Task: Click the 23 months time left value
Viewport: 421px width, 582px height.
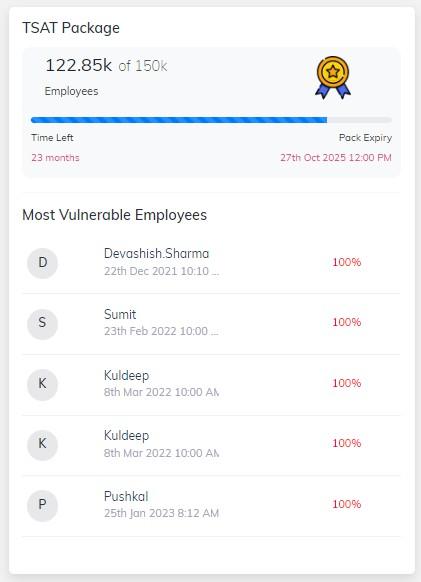Action: click(55, 158)
